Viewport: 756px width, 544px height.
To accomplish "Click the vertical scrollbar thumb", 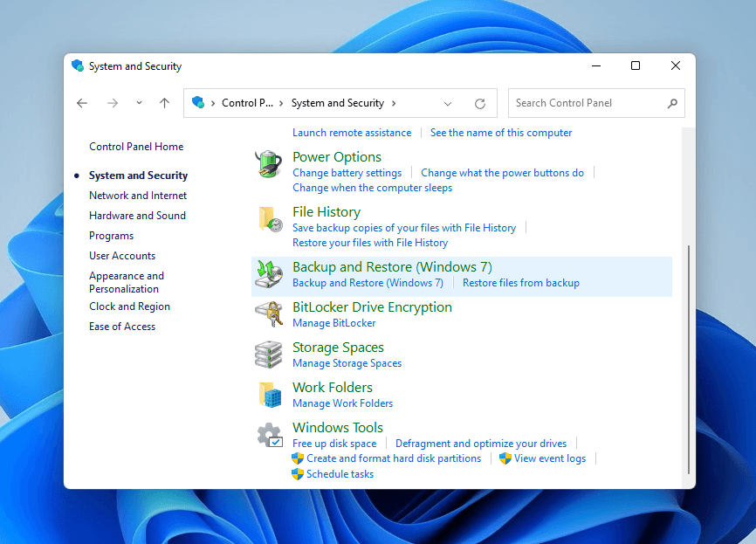I will pos(689,359).
